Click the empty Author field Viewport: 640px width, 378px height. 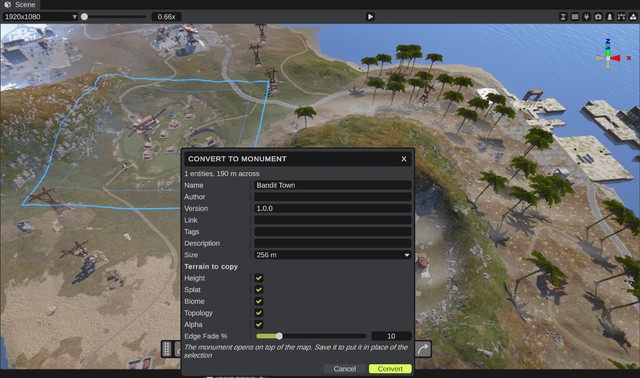[332, 197]
